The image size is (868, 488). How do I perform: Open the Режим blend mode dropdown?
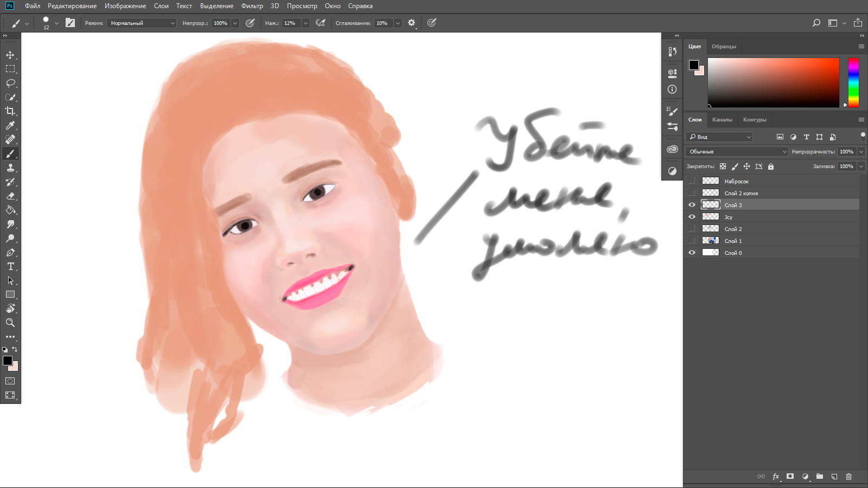141,23
